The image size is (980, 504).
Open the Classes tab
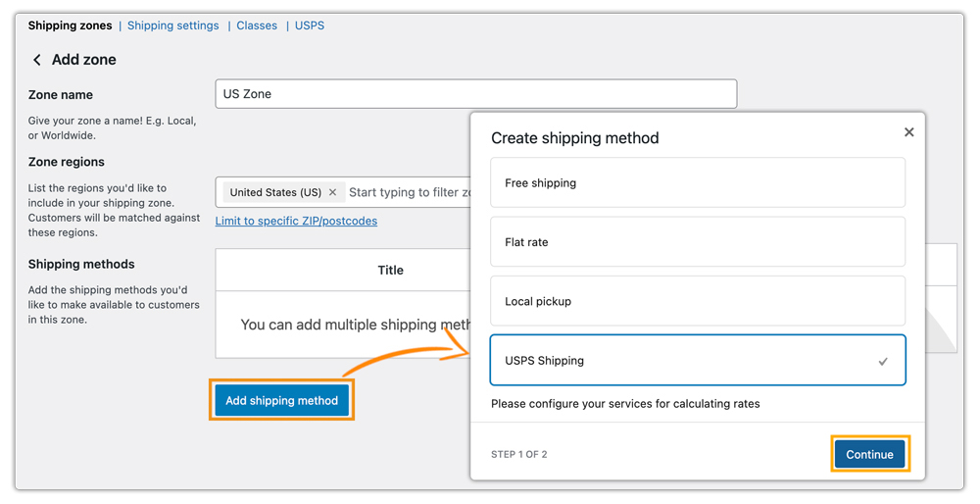[256, 25]
